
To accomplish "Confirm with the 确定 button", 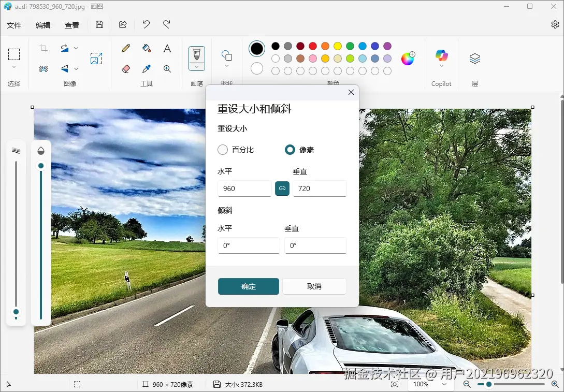I will tap(249, 286).
